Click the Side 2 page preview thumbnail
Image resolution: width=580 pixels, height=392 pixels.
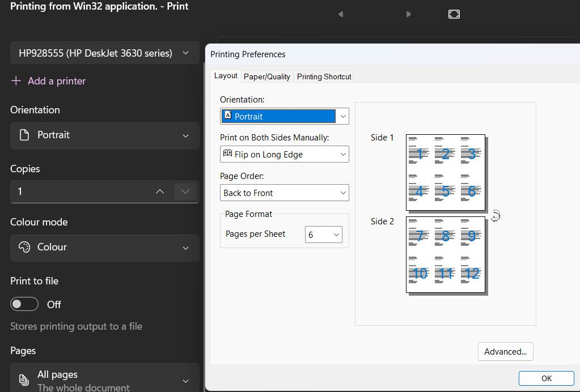click(x=446, y=254)
